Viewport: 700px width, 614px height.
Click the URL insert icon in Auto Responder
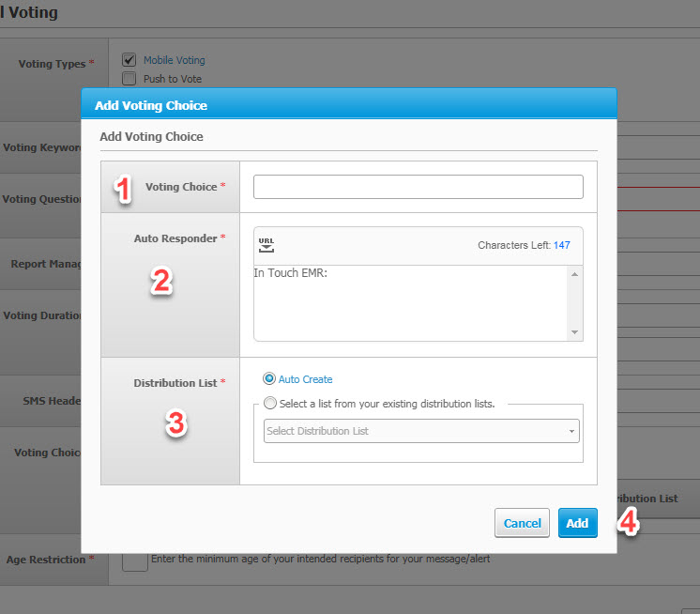pyautogui.click(x=266, y=245)
